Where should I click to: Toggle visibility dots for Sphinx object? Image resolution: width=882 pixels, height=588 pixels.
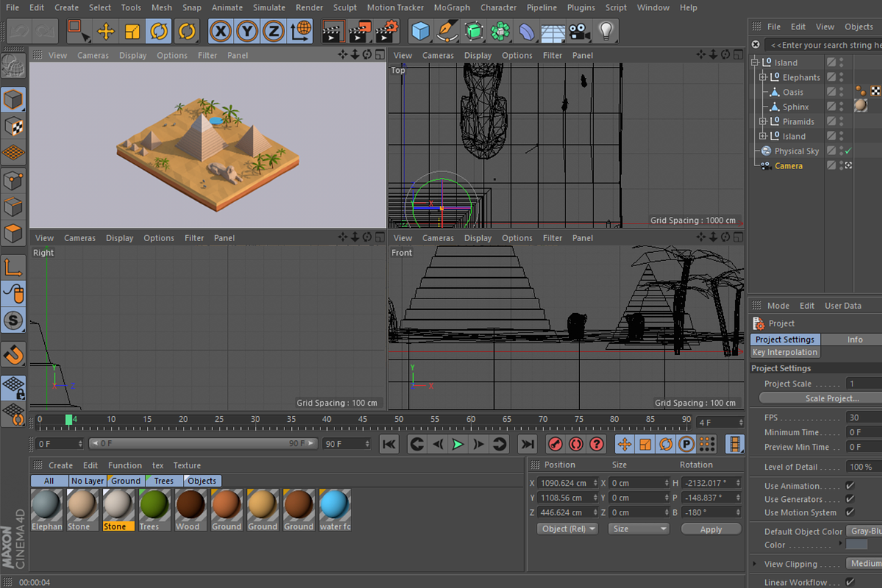tap(841, 107)
